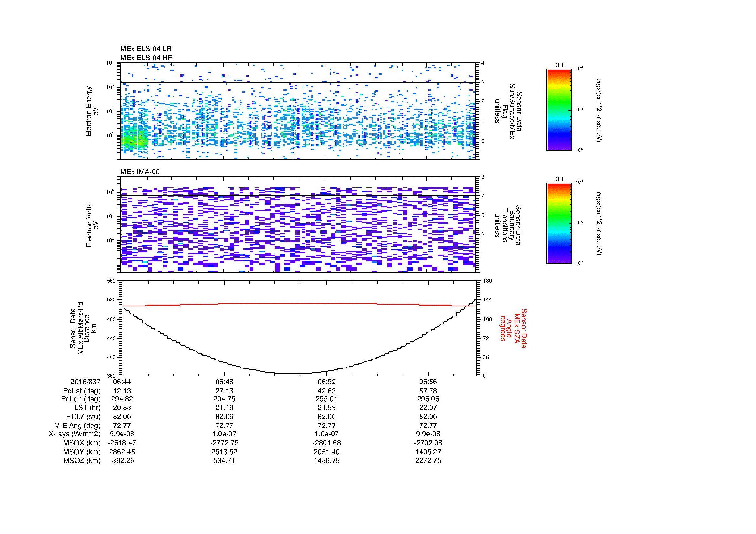
Task: Click the IMA DEF color bar
Action: [559, 224]
